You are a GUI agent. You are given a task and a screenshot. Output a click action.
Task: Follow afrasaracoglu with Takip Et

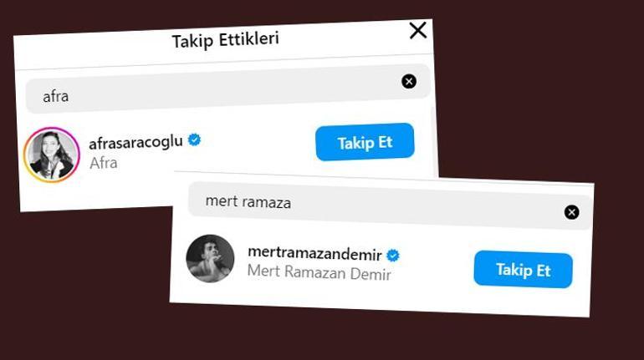[x=365, y=143]
